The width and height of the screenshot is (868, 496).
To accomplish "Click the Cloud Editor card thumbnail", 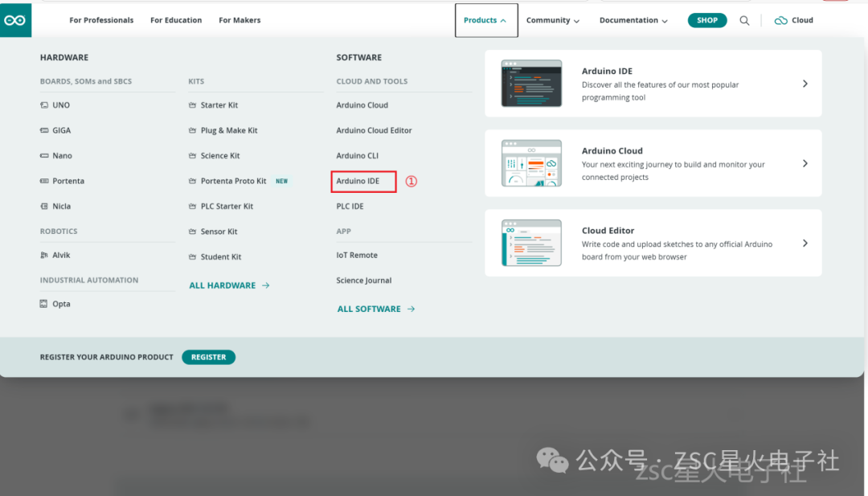I will [531, 243].
